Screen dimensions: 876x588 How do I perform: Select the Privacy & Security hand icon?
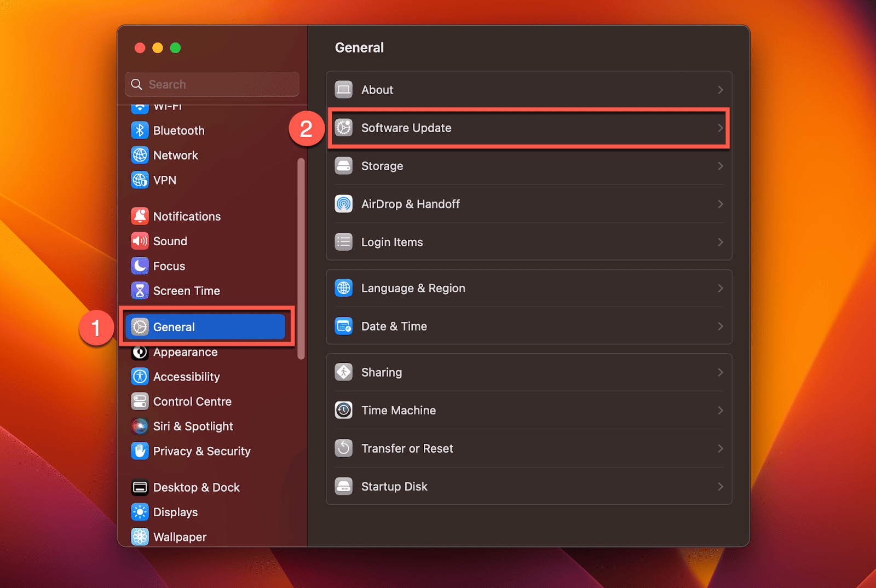140,451
